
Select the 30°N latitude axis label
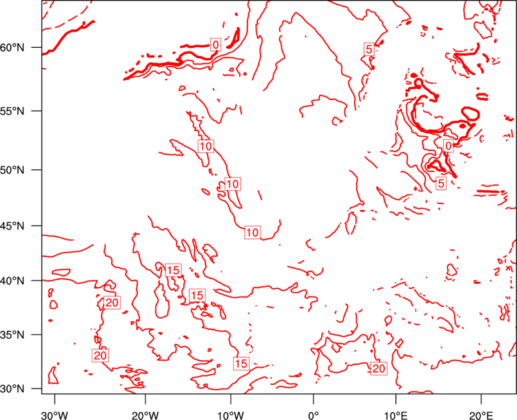pos(12,389)
